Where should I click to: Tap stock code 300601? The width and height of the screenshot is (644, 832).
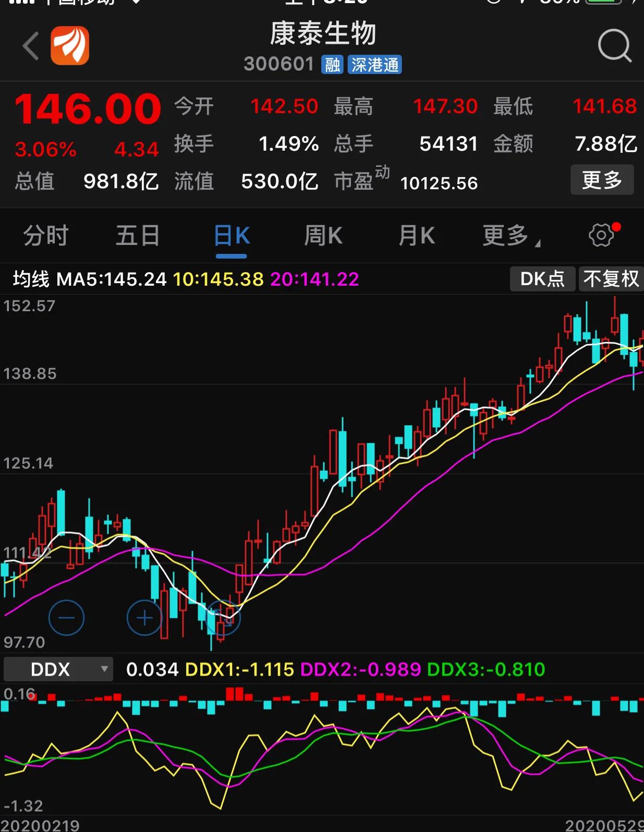click(279, 64)
